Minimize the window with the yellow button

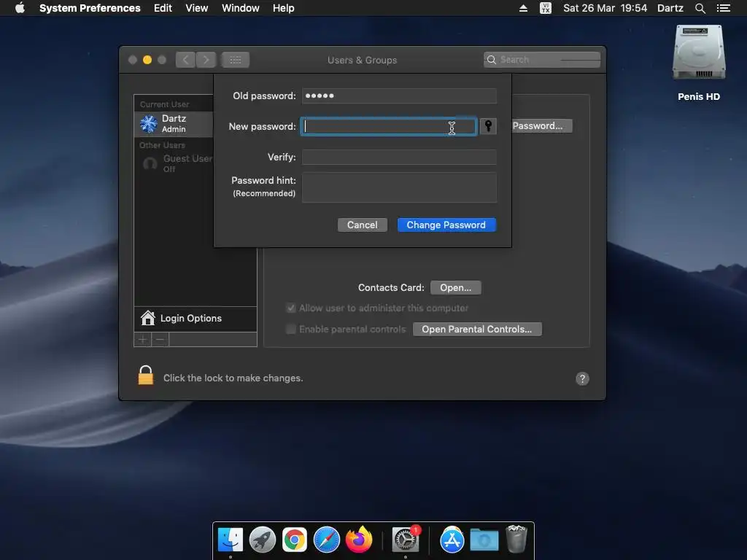click(x=147, y=60)
